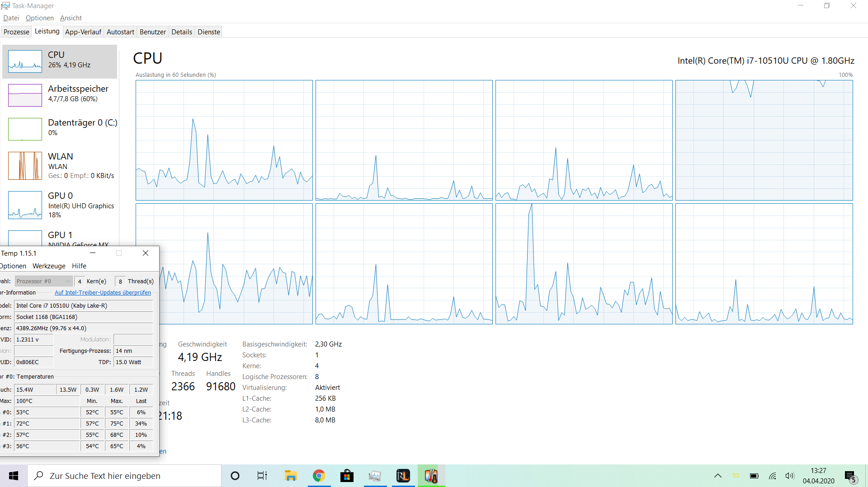Open the notification center icon
Image resolution: width=868 pixels, height=487 pixels.
[850, 476]
